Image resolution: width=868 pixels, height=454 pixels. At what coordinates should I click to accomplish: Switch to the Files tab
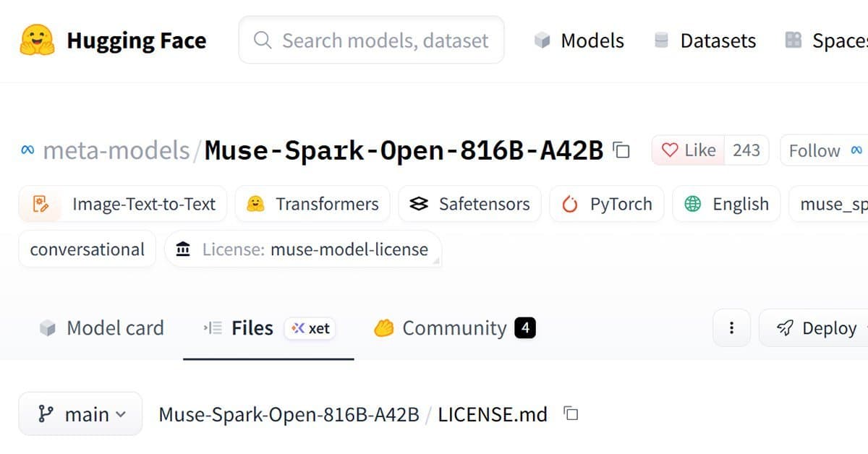[x=268, y=328]
